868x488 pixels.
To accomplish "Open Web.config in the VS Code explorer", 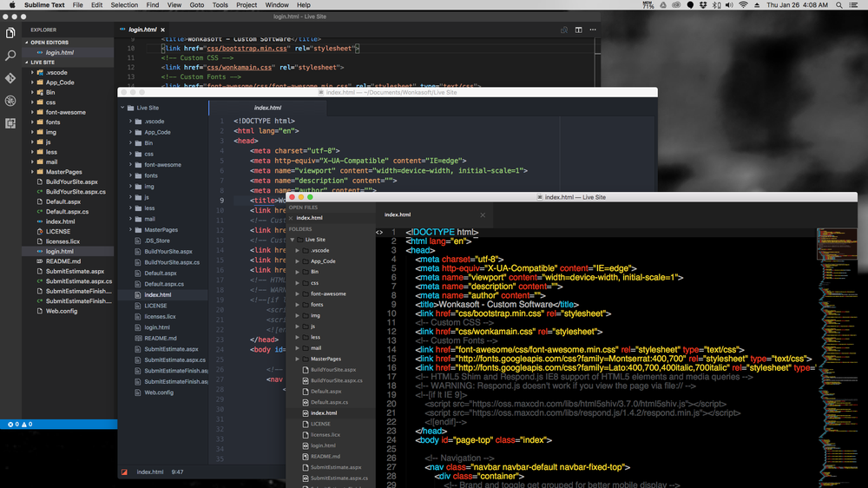I will coord(61,311).
